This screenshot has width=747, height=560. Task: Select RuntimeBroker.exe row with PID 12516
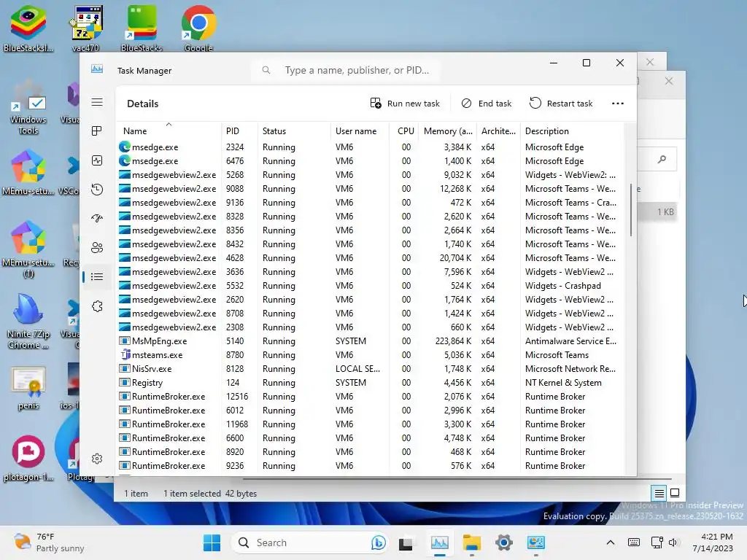click(x=370, y=396)
